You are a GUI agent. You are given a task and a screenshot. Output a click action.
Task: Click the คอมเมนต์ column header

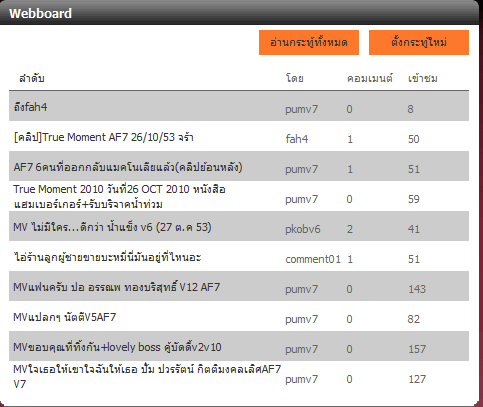[x=370, y=78]
